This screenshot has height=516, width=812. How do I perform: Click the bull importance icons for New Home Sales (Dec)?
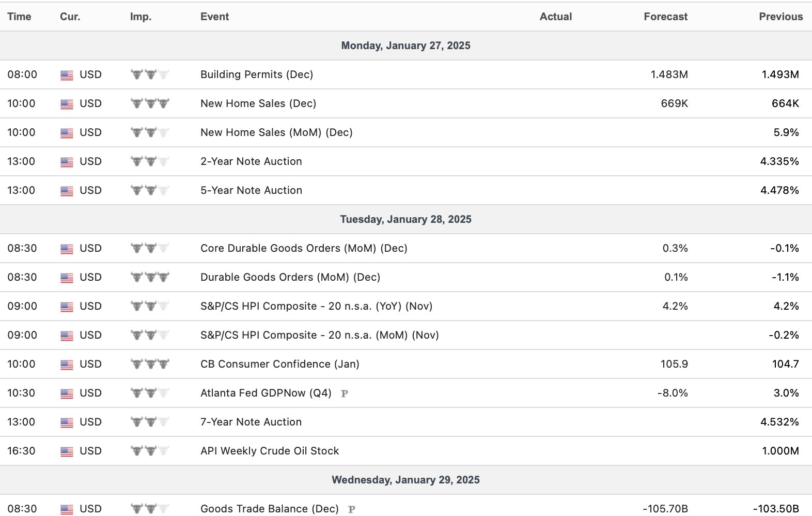pyautogui.click(x=150, y=103)
